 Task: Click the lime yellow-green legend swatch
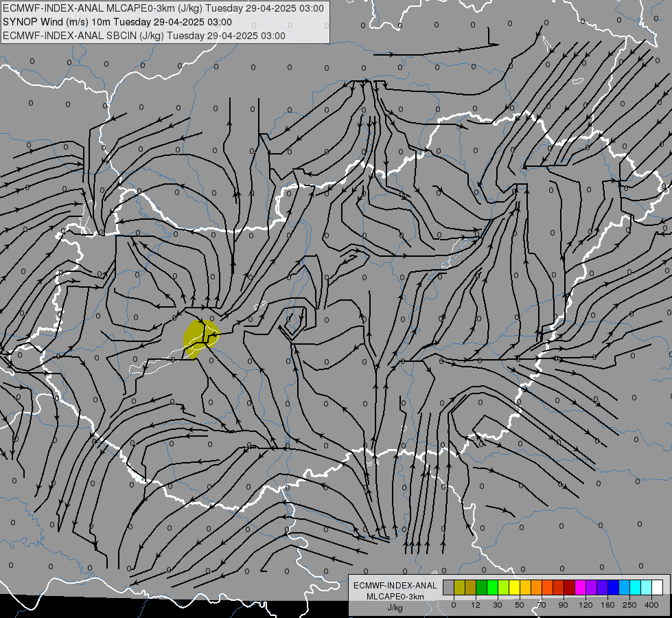tap(504, 587)
